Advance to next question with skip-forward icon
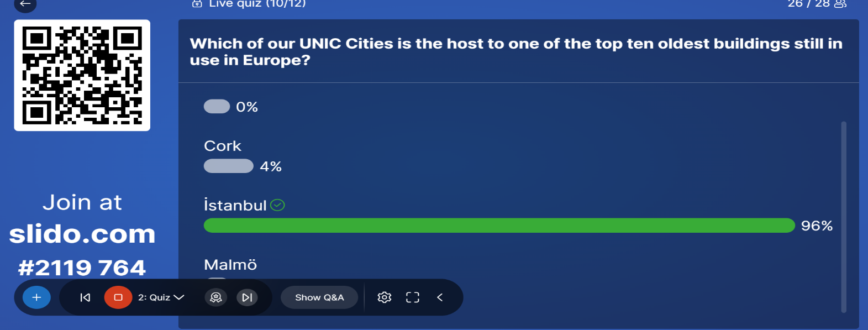 (247, 297)
